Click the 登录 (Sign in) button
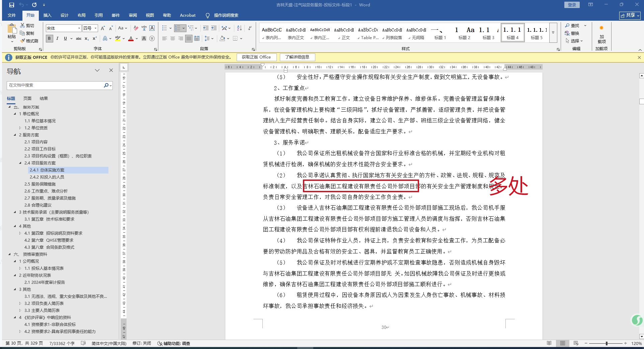644x349 pixels. pyautogui.click(x=572, y=5)
